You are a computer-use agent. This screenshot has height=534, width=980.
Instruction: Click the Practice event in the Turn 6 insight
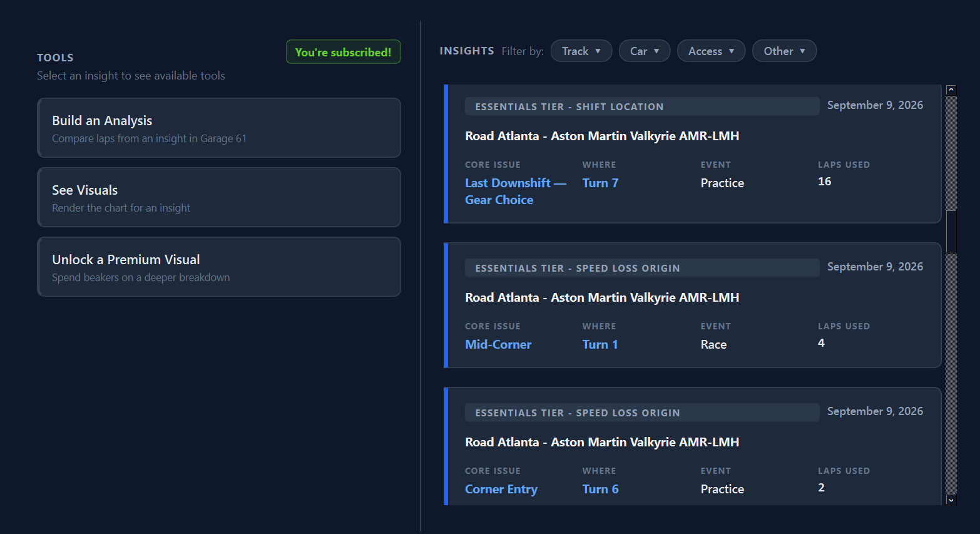[722, 489]
